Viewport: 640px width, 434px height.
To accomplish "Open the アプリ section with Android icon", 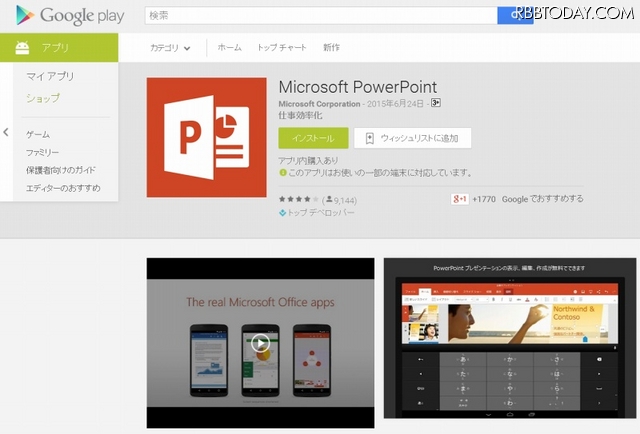I will pyautogui.click(x=59, y=48).
